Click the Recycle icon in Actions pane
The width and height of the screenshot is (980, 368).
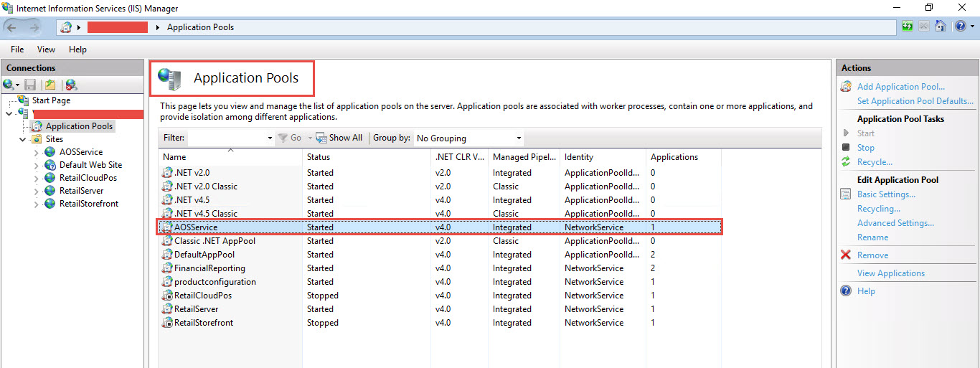846,162
